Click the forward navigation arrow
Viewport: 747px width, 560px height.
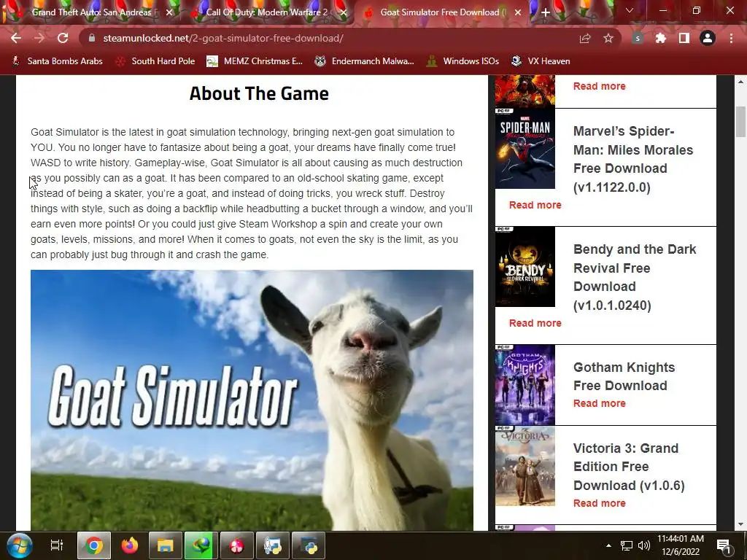pyautogui.click(x=39, y=38)
